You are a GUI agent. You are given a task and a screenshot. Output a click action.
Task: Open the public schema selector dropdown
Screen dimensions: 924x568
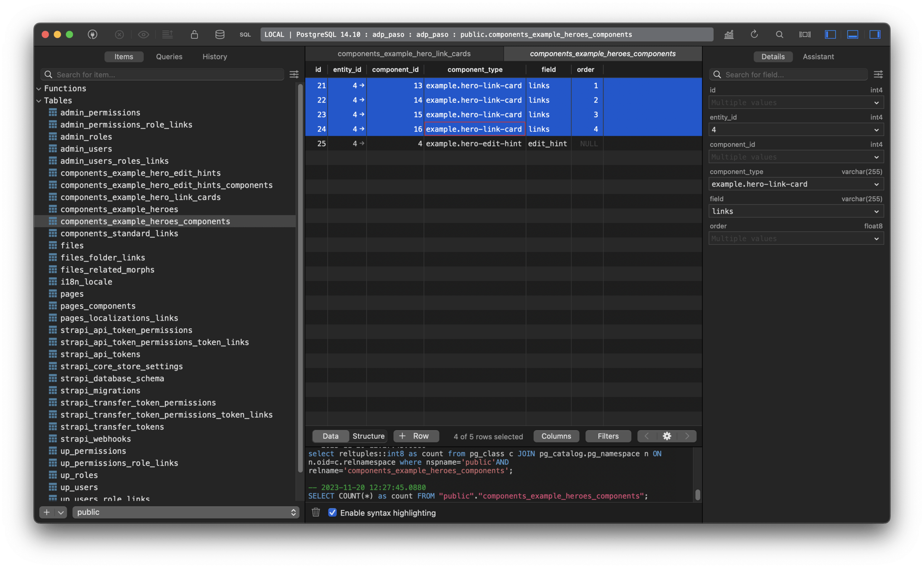pyautogui.click(x=185, y=512)
